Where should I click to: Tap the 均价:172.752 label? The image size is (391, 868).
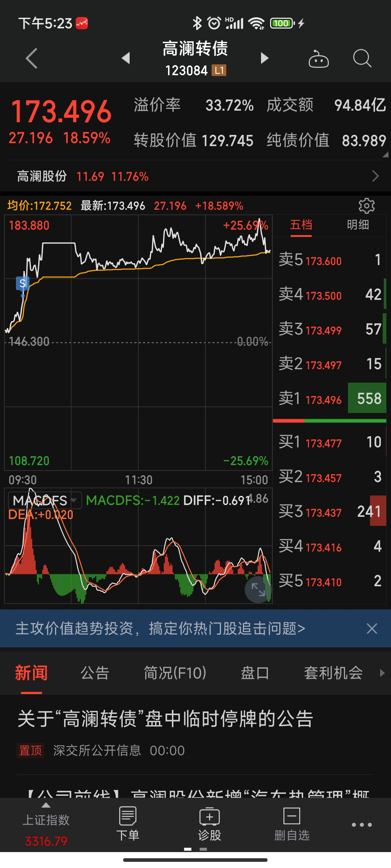pos(39,206)
